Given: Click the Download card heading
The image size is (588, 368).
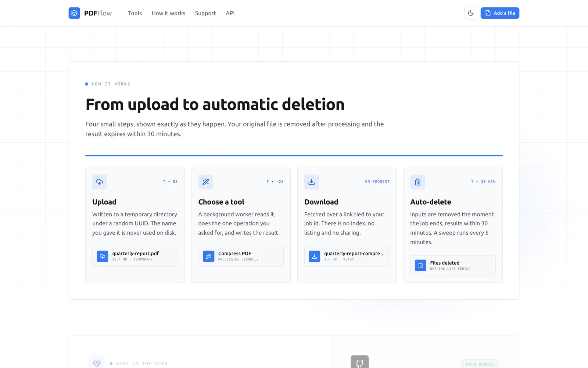Looking at the screenshot, I should [x=321, y=202].
